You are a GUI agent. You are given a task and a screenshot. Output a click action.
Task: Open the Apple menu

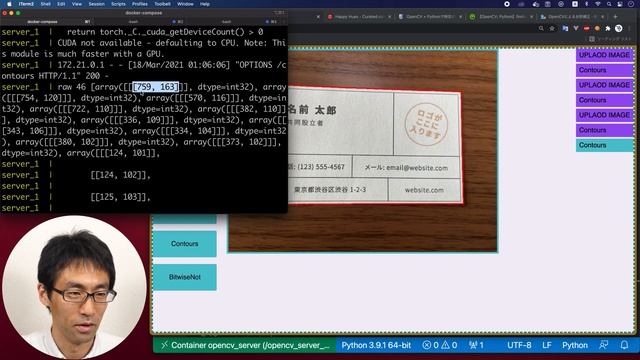[9, 4]
